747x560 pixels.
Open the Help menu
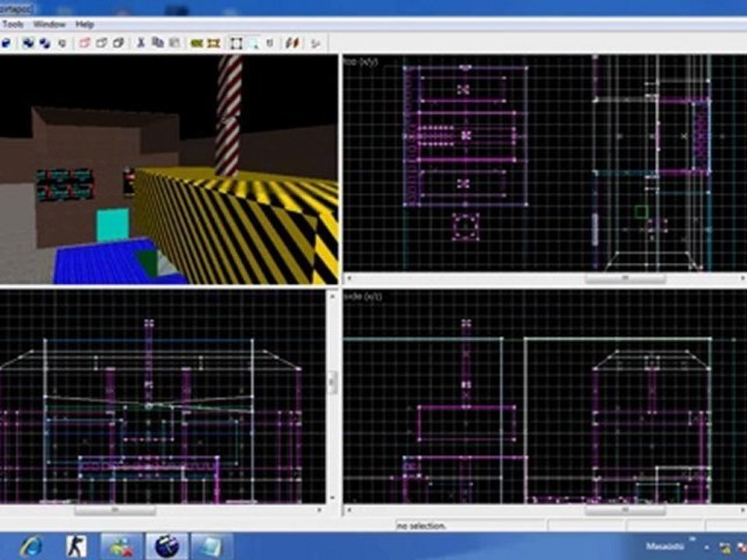[85, 24]
